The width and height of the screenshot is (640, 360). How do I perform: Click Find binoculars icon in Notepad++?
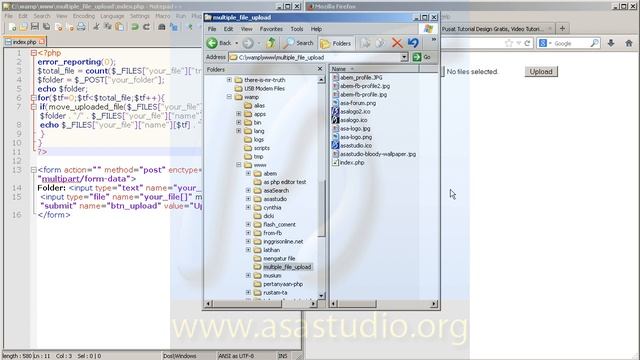(x=162, y=27)
